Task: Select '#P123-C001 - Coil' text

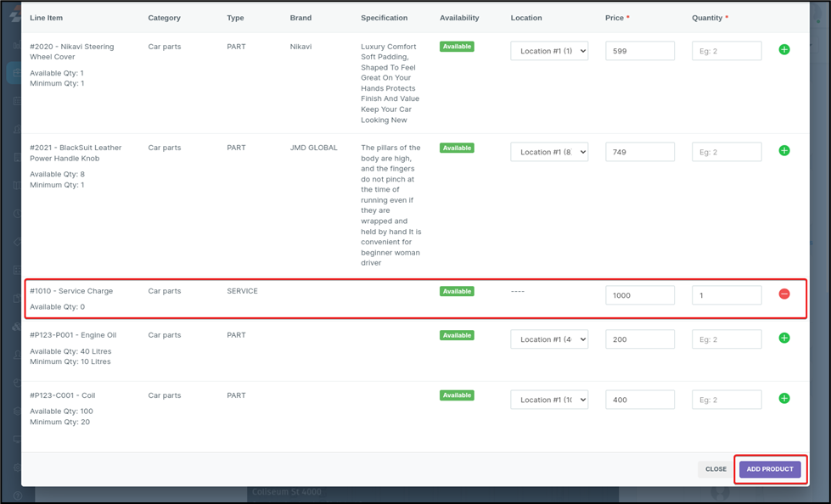Action: pyautogui.click(x=63, y=395)
